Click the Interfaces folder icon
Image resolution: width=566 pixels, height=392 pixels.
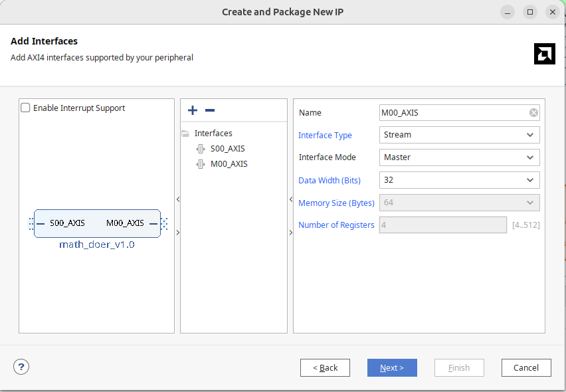[185, 134]
